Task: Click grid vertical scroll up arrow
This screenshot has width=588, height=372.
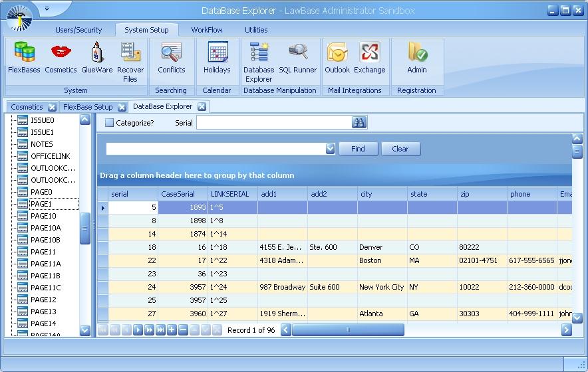Action: (x=577, y=139)
